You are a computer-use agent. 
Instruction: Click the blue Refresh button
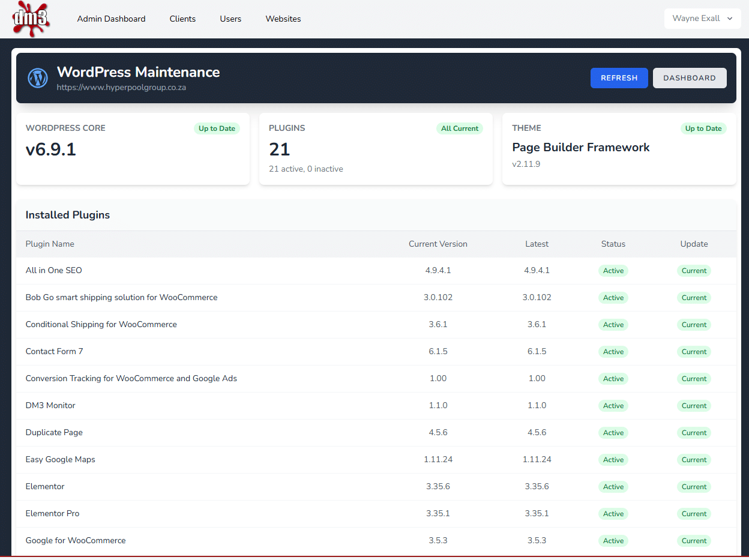[x=619, y=78]
